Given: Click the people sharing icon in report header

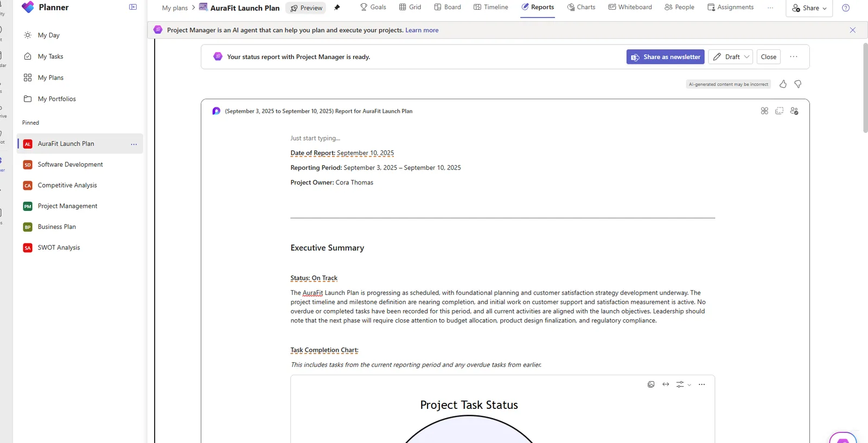Looking at the screenshot, I should coord(794,111).
